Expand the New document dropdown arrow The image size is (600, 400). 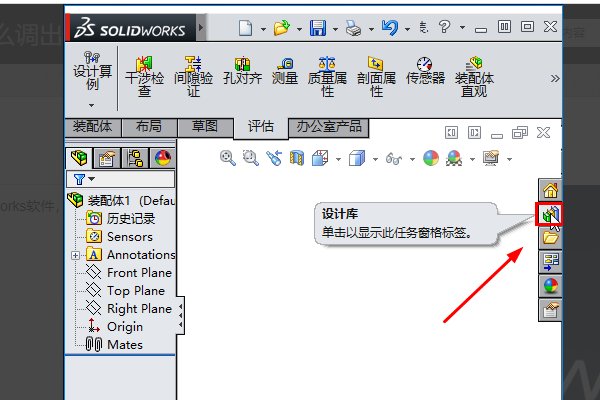[x=263, y=29]
